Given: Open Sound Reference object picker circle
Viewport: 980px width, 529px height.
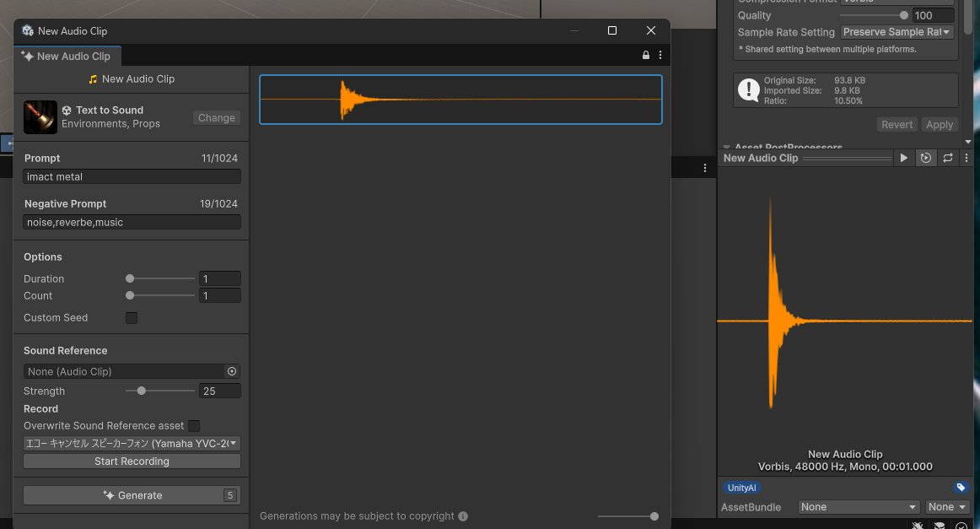Looking at the screenshot, I should 232,371.
